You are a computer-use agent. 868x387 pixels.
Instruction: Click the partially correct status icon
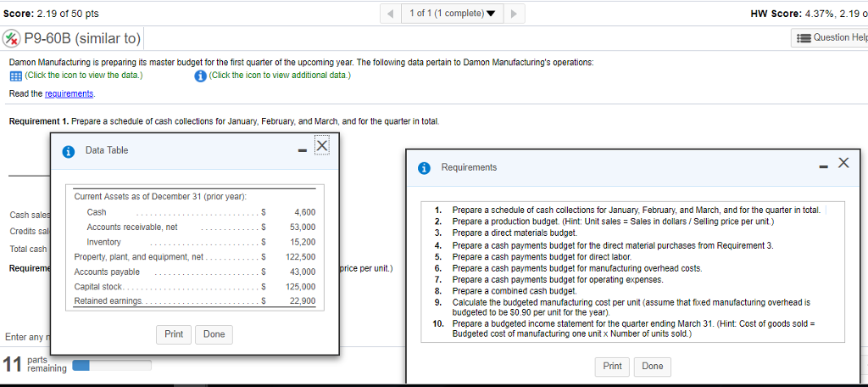9,39
